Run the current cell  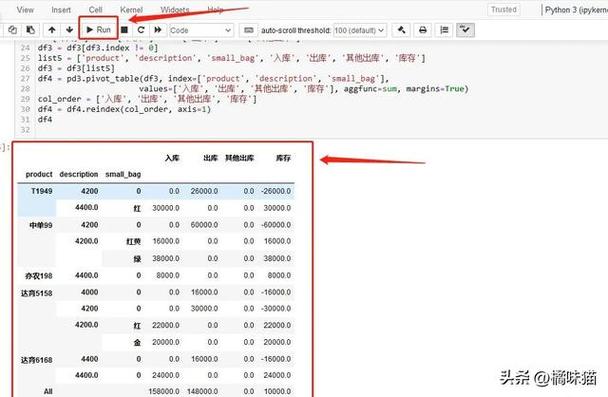(98, 29)
